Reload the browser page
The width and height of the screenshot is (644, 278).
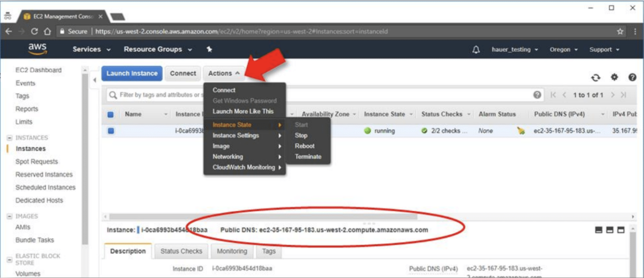click(x=34, y=31)
